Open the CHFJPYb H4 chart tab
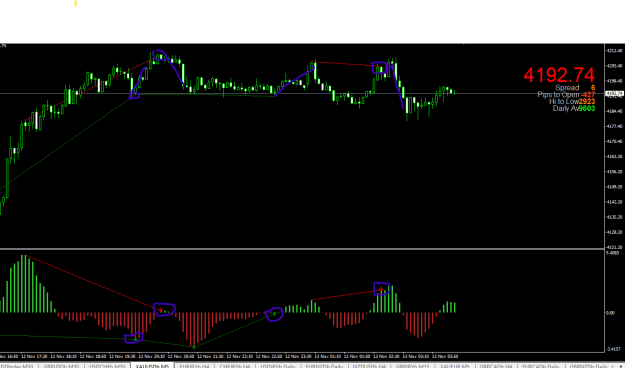This screenshot has width=625, height=368. (235, 366)
